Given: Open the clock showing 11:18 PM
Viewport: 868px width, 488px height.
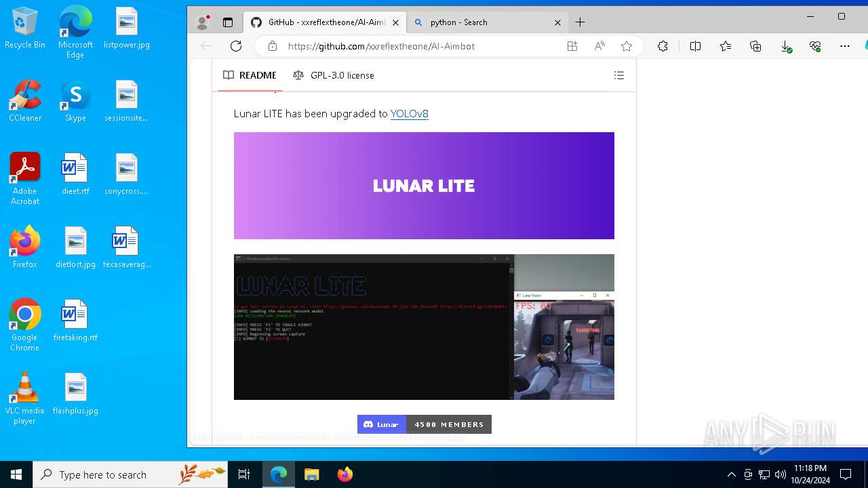Looking at the screenshot, I should coord(810,474).
